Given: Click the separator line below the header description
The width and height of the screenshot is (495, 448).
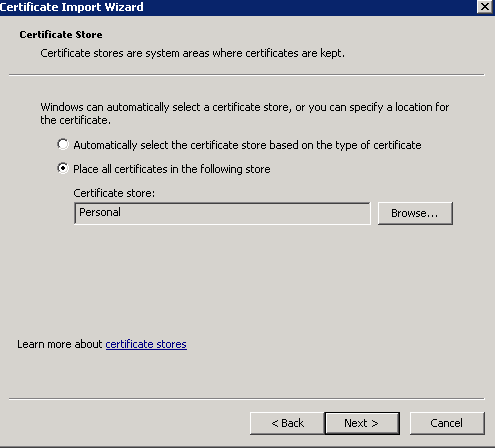Looking at the screenshot, I should (247, 75).
